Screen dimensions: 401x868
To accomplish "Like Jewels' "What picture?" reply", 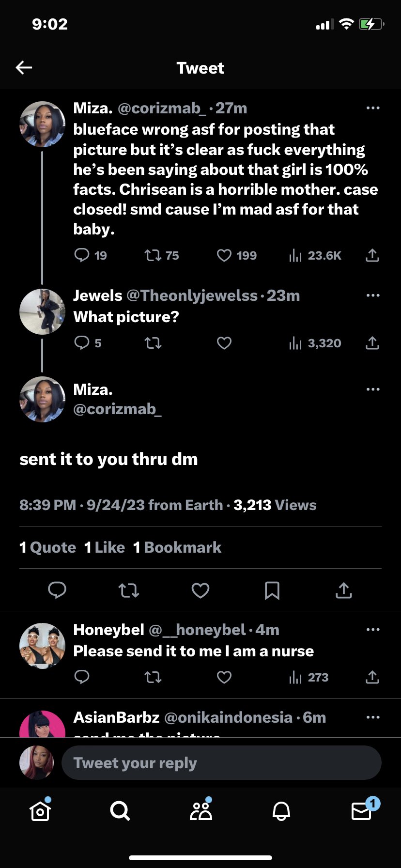I will tap(224, 343).
